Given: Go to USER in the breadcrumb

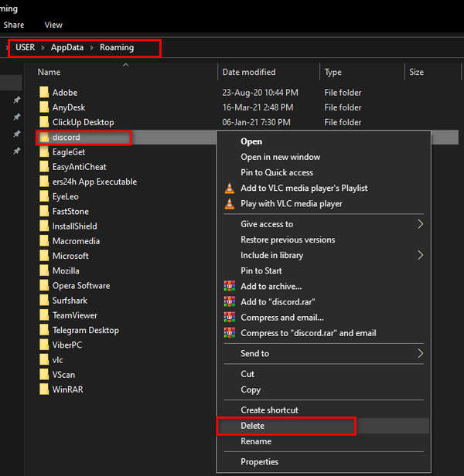Looking at the screenshot, I should [26, 48].
